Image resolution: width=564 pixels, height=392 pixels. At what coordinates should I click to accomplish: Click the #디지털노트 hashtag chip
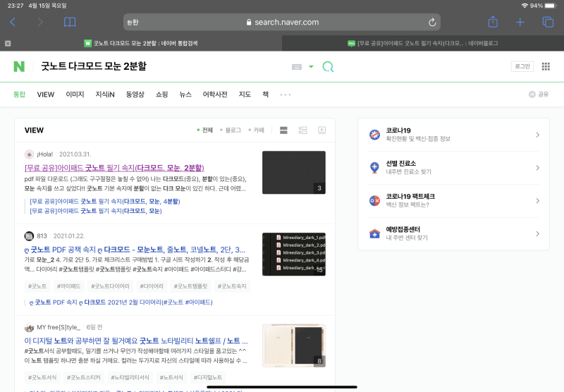207,377
